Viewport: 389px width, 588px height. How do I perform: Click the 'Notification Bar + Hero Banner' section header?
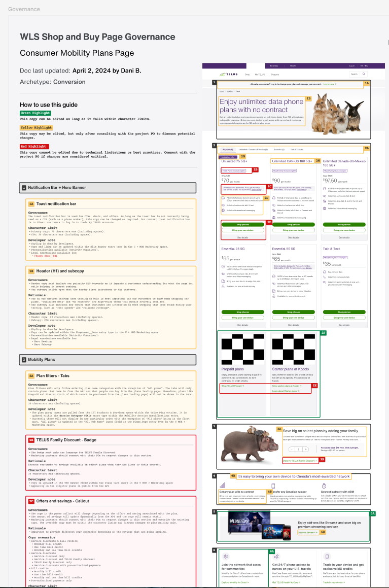(x=108, y=188)
